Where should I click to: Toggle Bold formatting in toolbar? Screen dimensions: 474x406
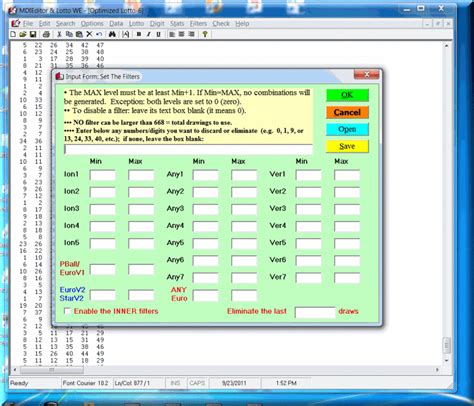[139, 34]
